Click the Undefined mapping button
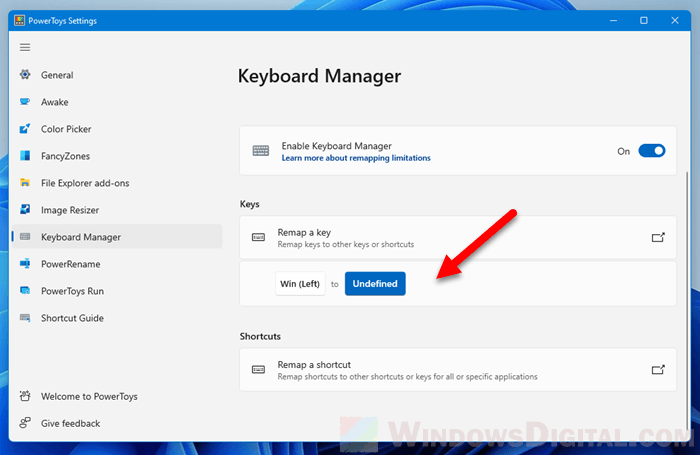The height and width of the screenshot is (455, 700). pyautogui.click(x=375, y=284)
